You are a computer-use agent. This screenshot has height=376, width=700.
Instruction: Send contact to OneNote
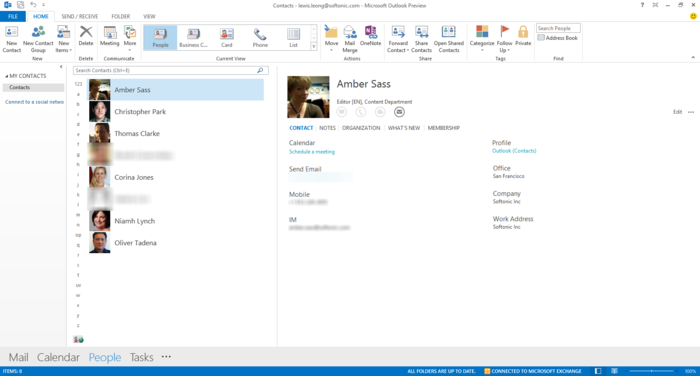(370, 36)
